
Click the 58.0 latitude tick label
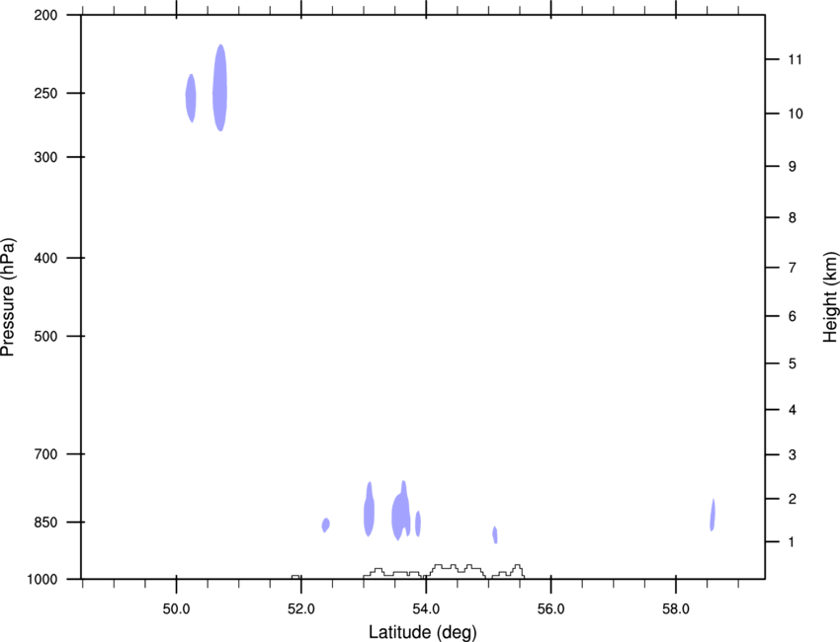pos(676,609)
